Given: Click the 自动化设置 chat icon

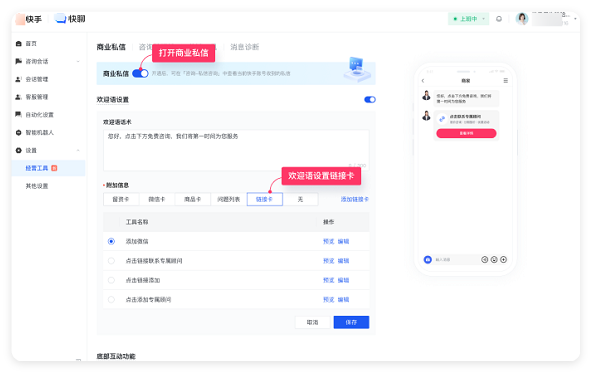Looking at the screenshot, I should coord(18,114).
